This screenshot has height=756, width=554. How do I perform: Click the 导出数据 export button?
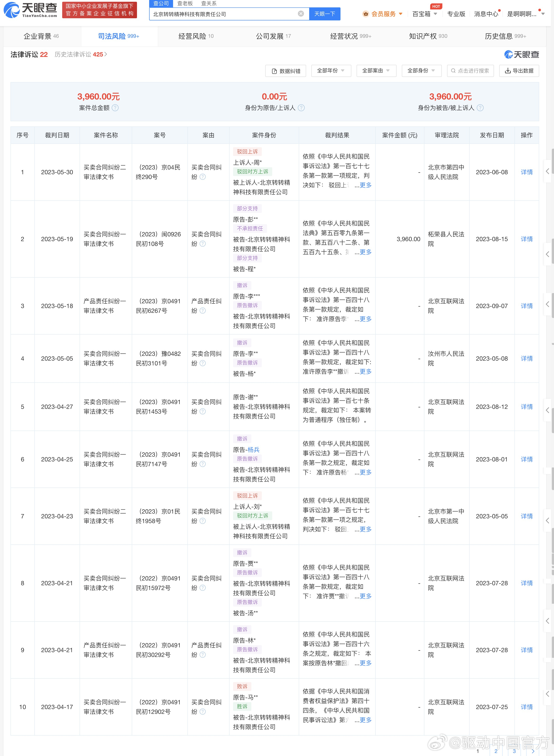[519, 71]
